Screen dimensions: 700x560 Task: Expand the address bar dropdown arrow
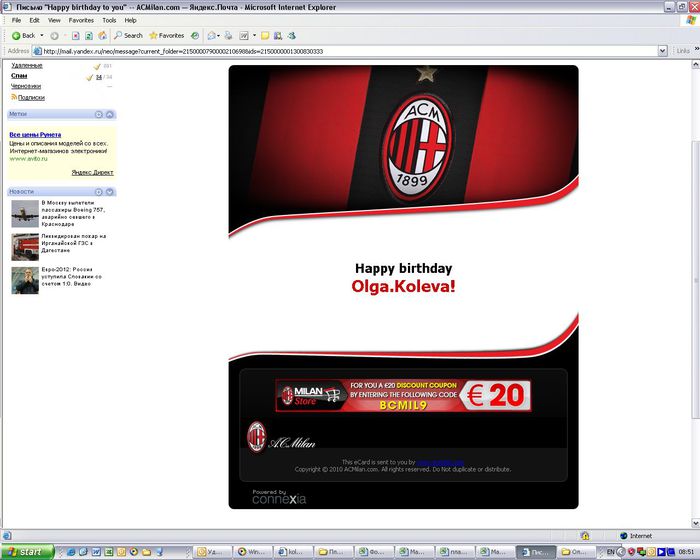click(663, 51)
